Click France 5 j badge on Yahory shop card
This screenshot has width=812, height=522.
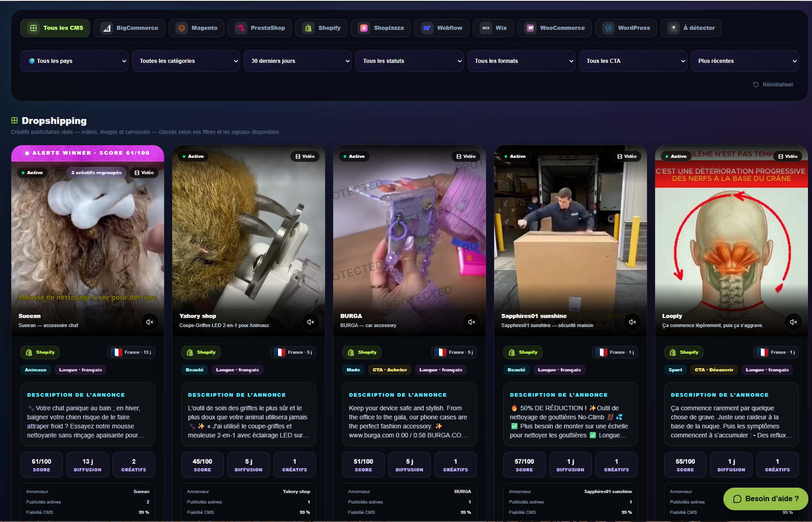point(293,352)
